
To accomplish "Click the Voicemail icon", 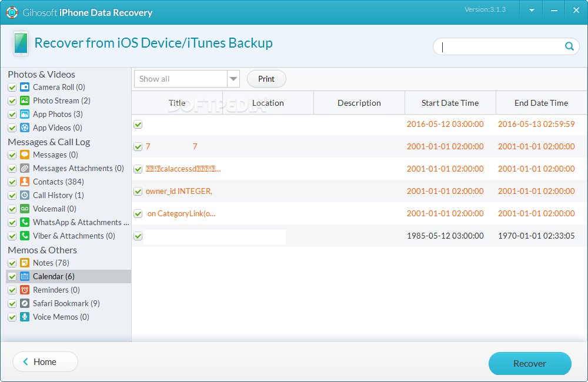I will click(25, 209).
